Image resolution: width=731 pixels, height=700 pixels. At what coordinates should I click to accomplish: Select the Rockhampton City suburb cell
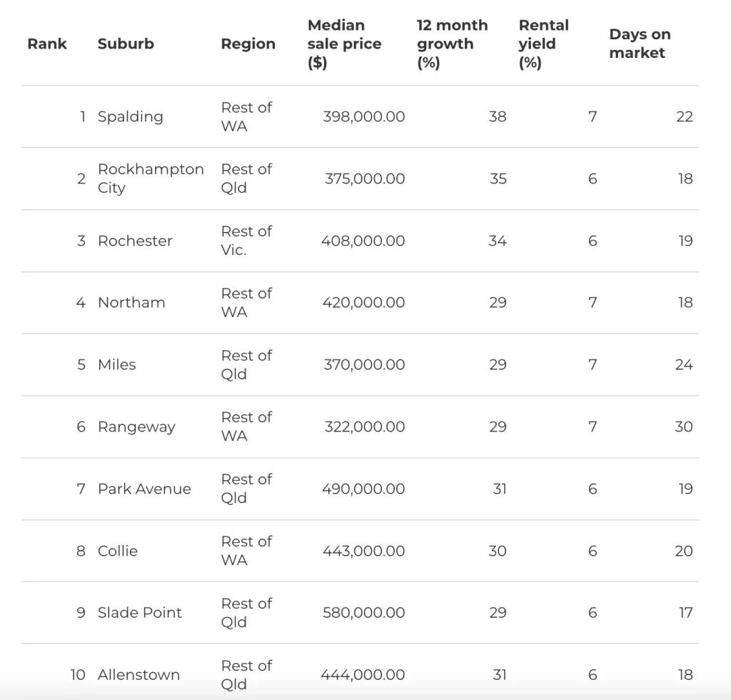click(151, 179)
